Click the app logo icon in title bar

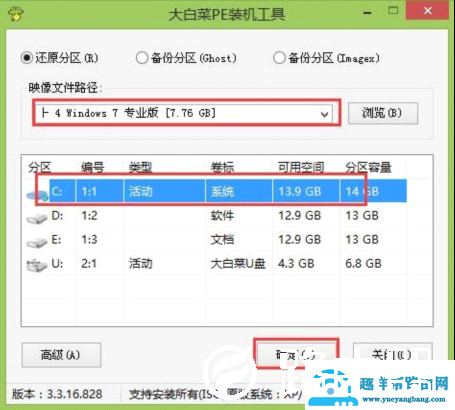click(x=16, y=13)
